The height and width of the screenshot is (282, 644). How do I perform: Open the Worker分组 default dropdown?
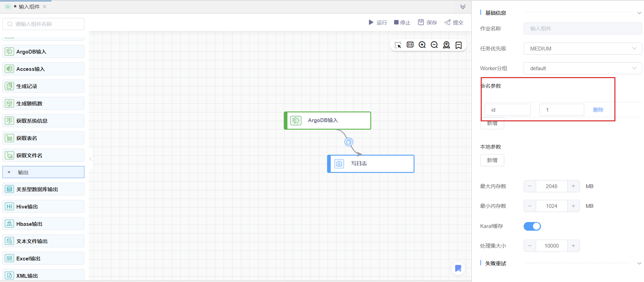[582, 68]
